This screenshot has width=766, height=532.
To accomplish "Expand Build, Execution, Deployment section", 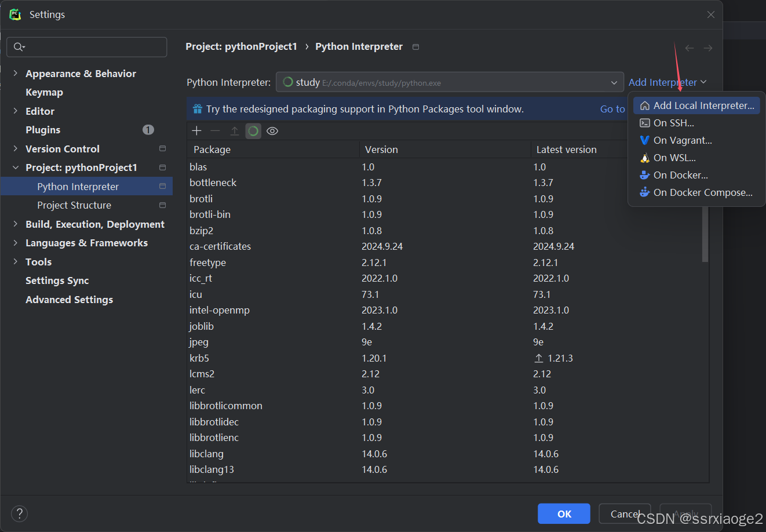I will [16, 224].
